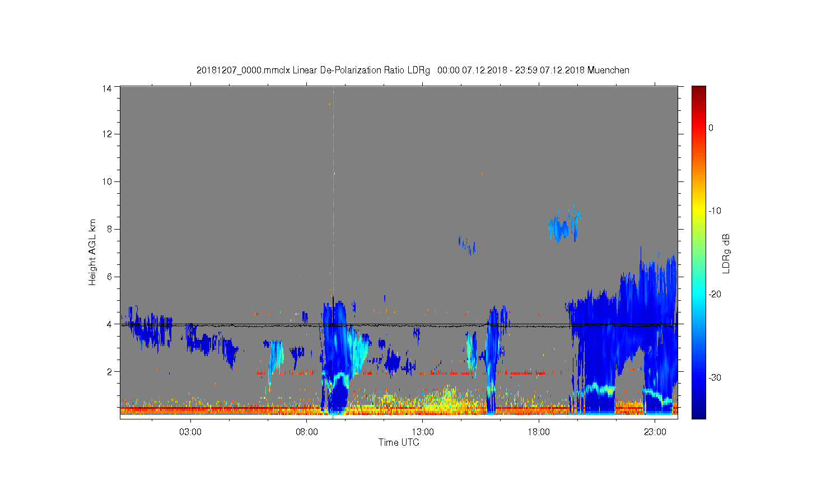Click the 12 km height tick label

click(107, 134)
